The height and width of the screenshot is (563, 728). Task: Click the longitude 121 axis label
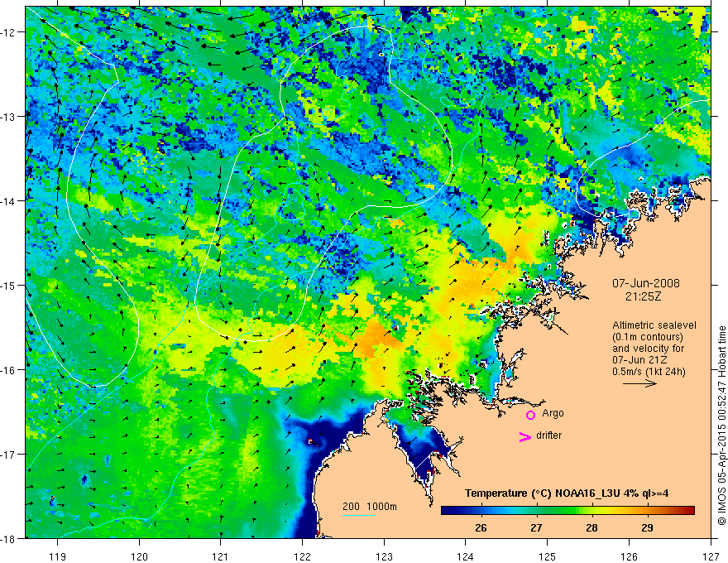(221, 556)
